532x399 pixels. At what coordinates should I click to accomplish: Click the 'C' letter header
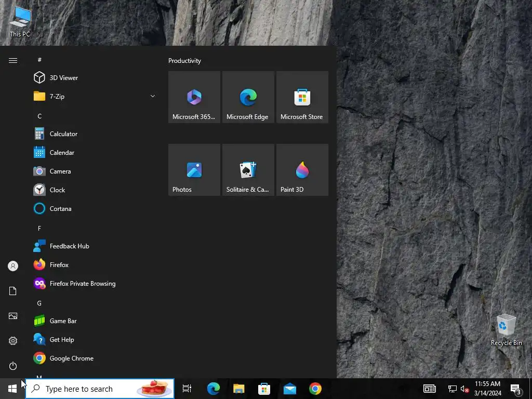pyautogui.click(x=39, y=116)
